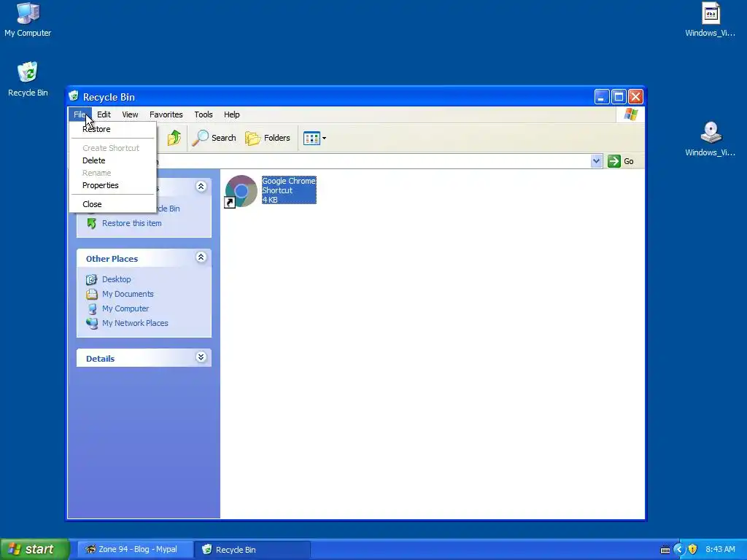Screen dimensions: 747x560
Task: Open the Edit menu
Action: (104, 114)
